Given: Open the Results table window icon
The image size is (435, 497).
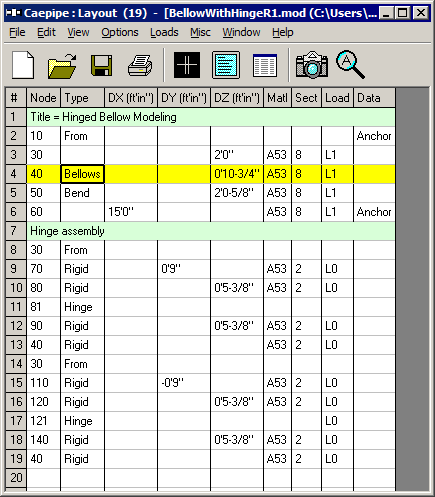Looking at the screenshot, I should point(265,65).
